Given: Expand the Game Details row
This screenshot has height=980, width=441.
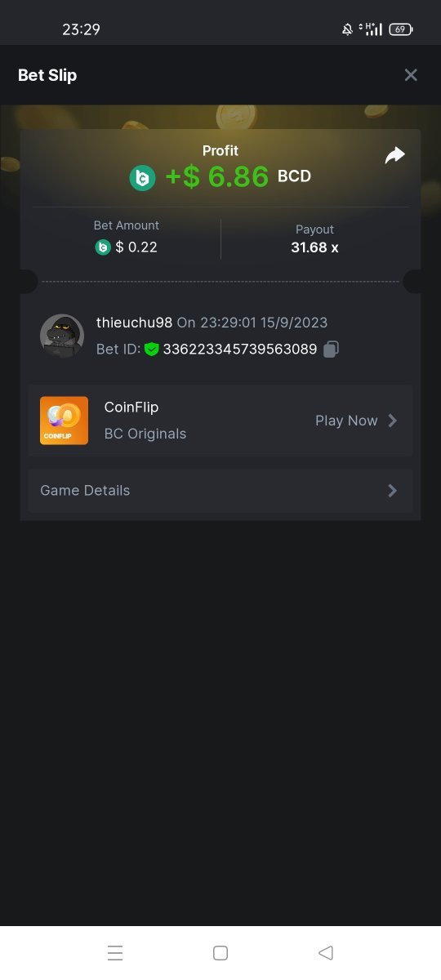Looking at the screenshot, I should 220,491.
